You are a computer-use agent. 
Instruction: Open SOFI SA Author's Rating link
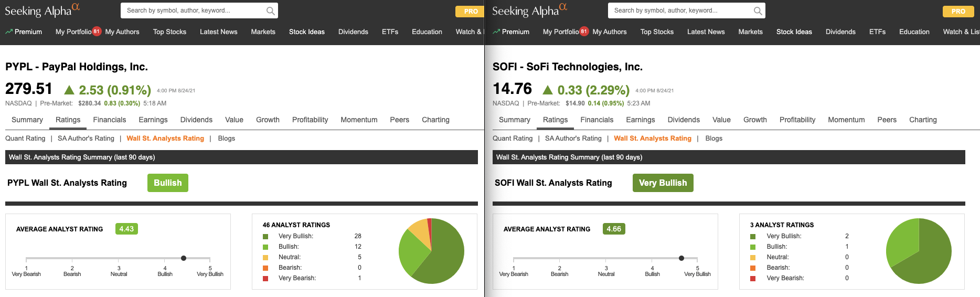(573, 138)
